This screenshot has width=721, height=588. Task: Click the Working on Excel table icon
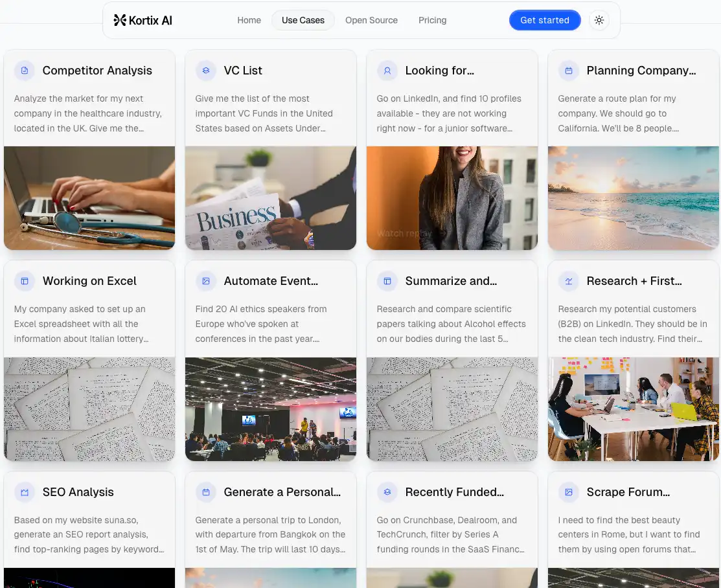[25, 281]
